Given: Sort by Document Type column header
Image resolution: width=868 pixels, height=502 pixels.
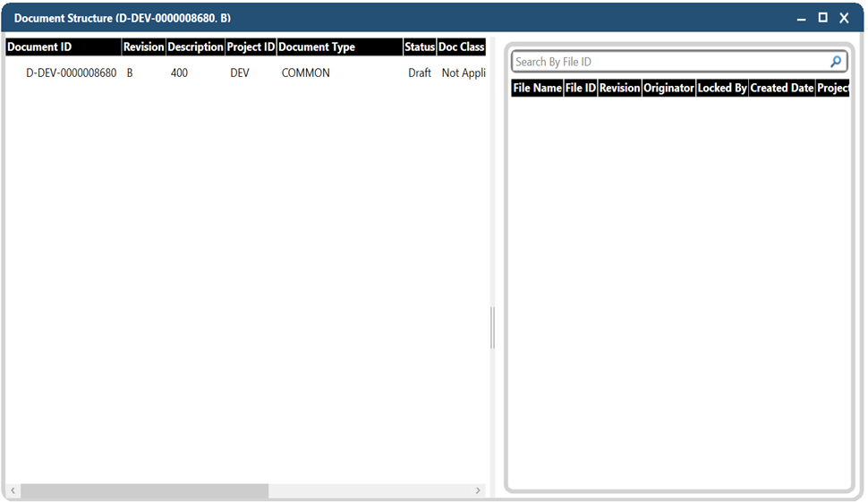Looking at the screenshot, I should 339,47.
